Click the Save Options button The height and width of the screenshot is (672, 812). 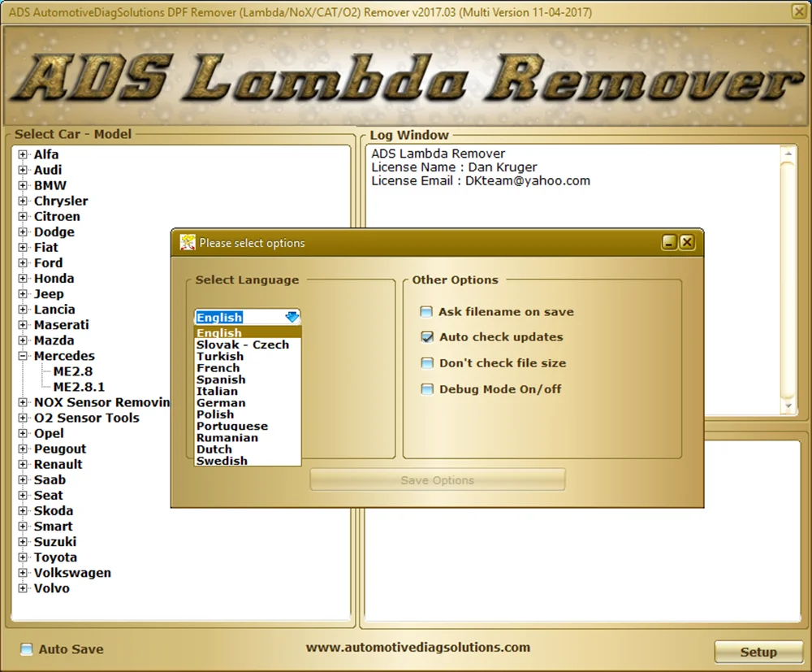[438, 480]
